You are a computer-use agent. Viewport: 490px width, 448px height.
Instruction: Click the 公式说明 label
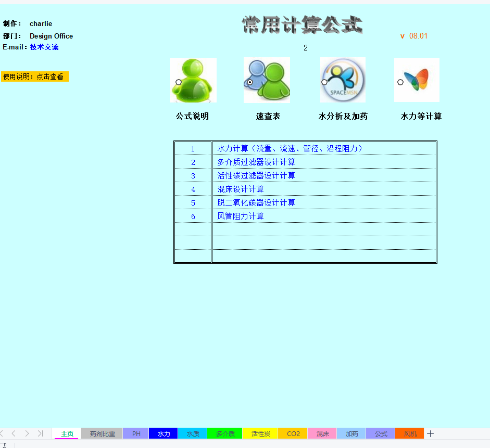point(192,117)
